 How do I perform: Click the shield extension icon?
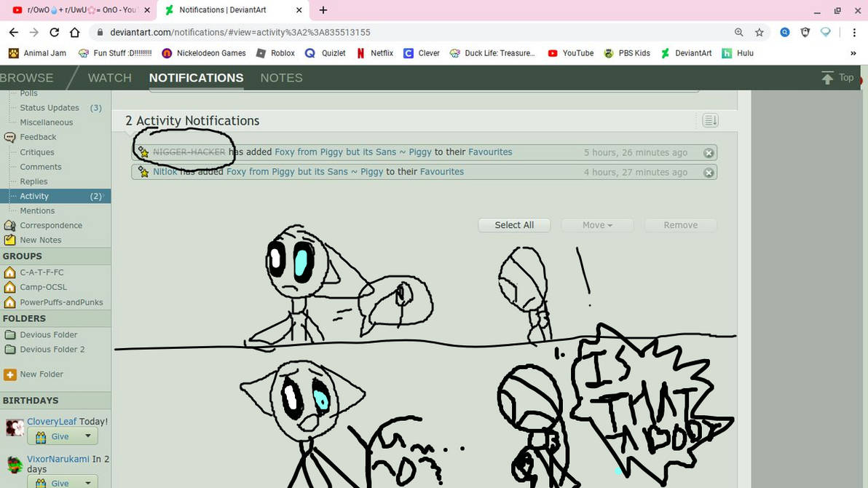coord(805,32)
